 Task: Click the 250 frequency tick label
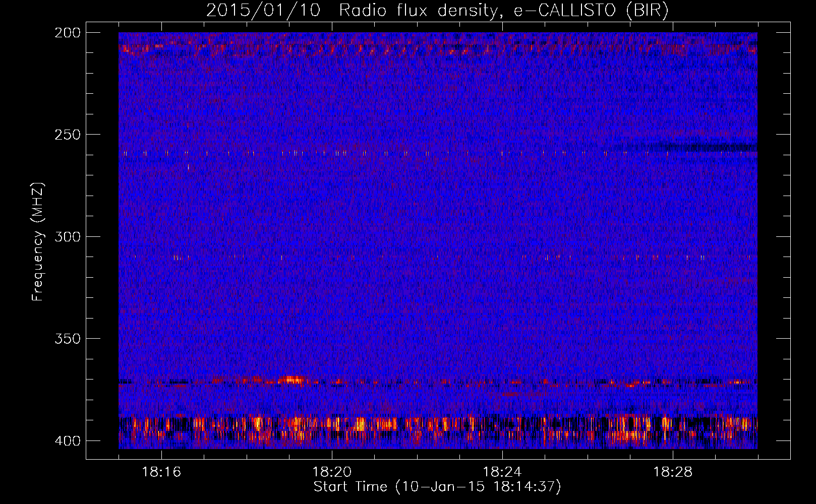click(68, 135)
